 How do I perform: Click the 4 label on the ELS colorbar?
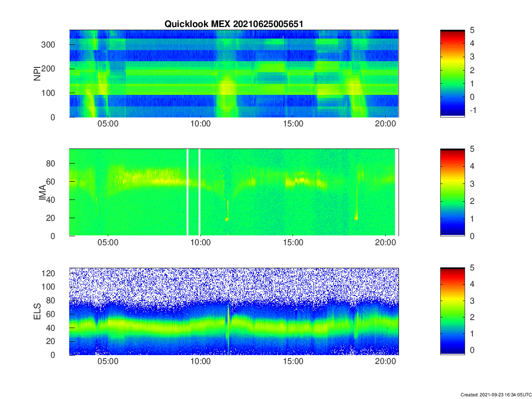click(x=472, y=284)
